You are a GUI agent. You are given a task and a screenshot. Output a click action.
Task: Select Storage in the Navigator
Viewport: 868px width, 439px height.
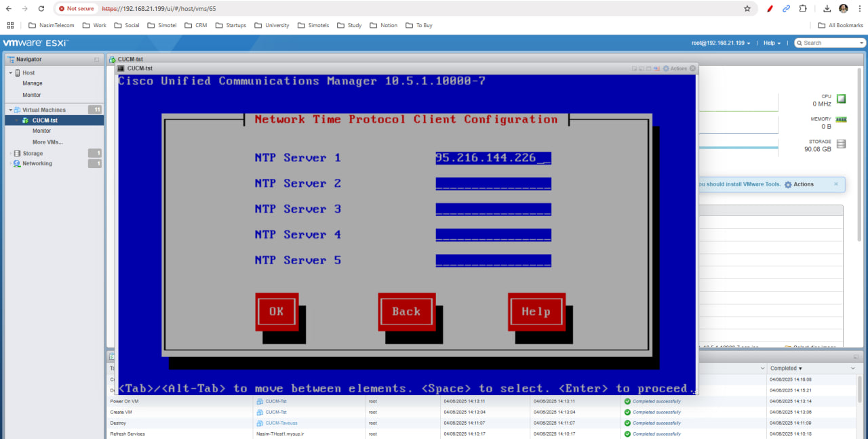(33, 153)
